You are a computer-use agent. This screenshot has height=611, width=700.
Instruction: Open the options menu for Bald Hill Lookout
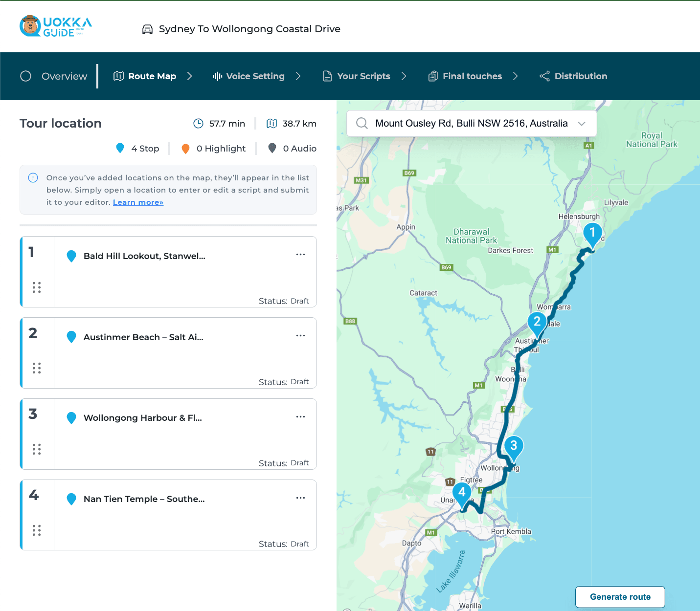click(x=301, y=254)
